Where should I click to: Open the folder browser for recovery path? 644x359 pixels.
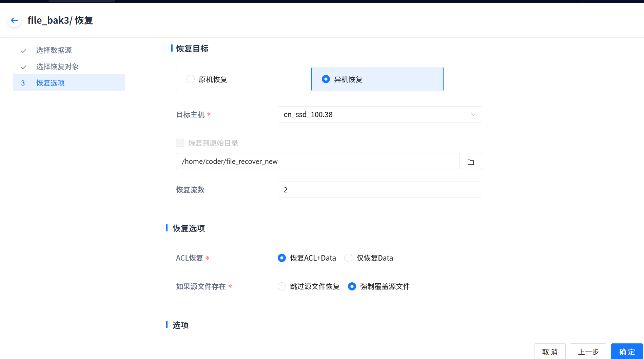point(470,162)
